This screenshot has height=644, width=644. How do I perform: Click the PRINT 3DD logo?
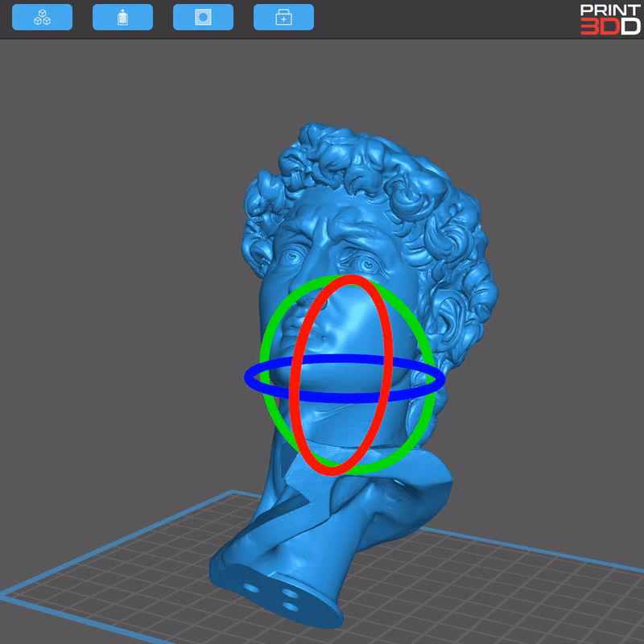pyautogui.click(x=610, y=19)
